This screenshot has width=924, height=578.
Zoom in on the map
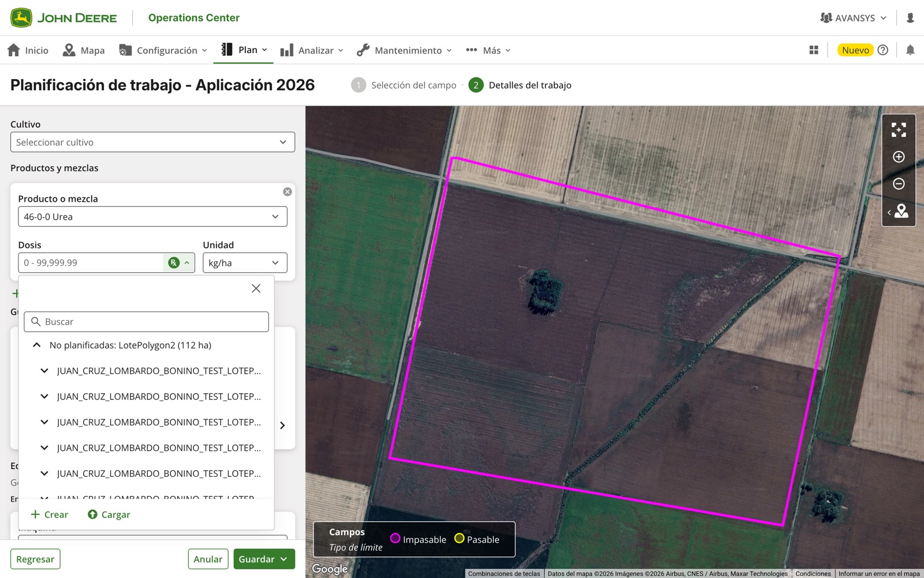(x=899, y=157)
